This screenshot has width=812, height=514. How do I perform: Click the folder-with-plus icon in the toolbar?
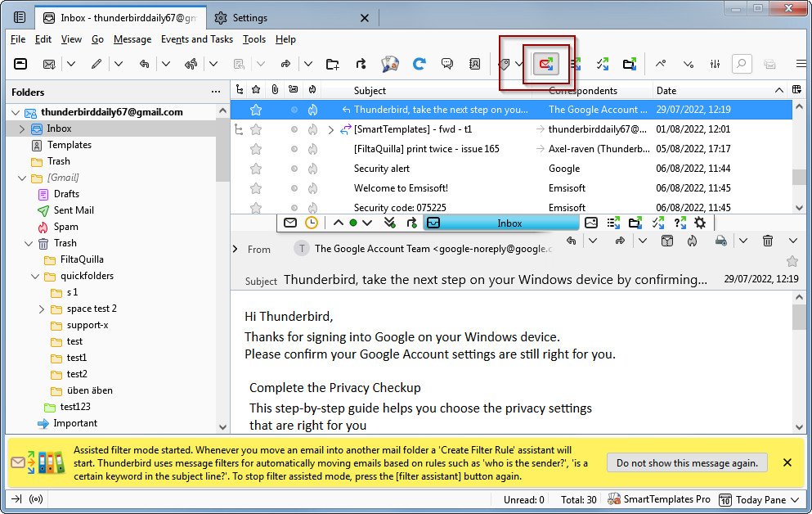click(x=333, y=64)
